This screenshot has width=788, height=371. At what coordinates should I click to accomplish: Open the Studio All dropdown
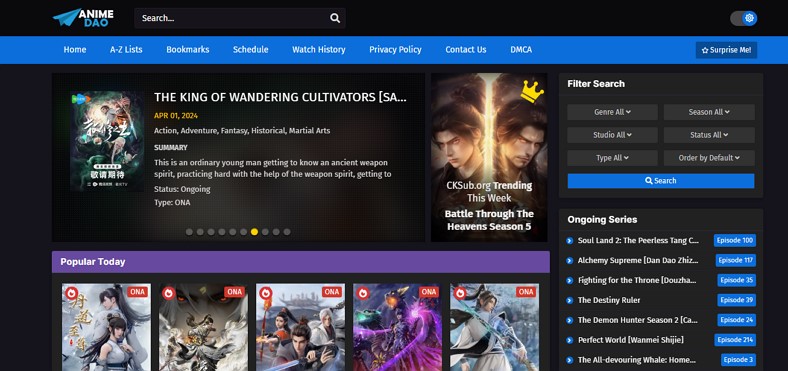(612, 135)
